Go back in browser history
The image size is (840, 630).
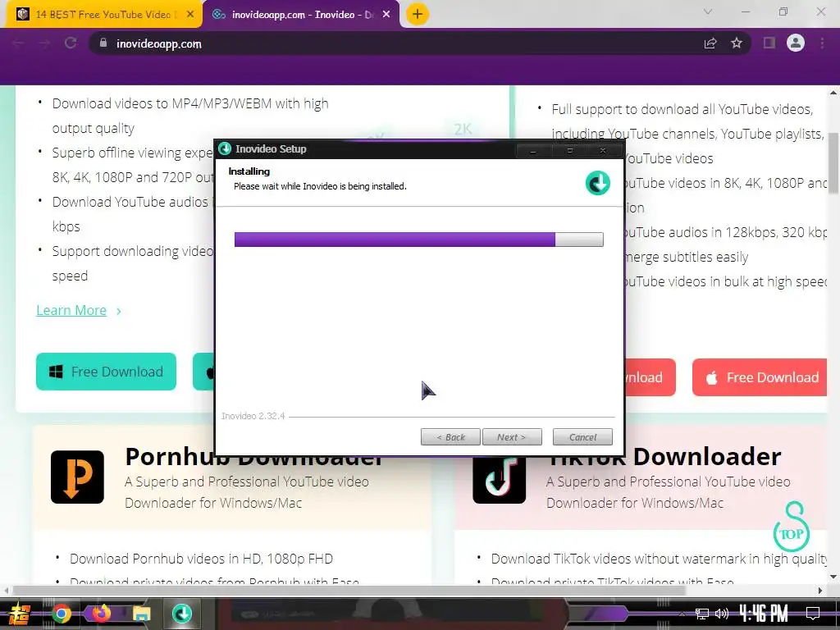pyautogui.click(x=18, y=43)
